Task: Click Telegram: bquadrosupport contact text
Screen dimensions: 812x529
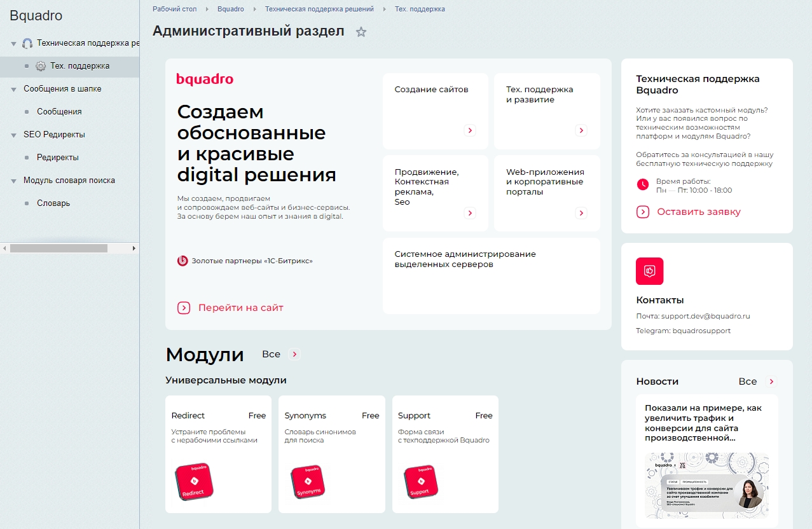Action: [x=683, y=331]
